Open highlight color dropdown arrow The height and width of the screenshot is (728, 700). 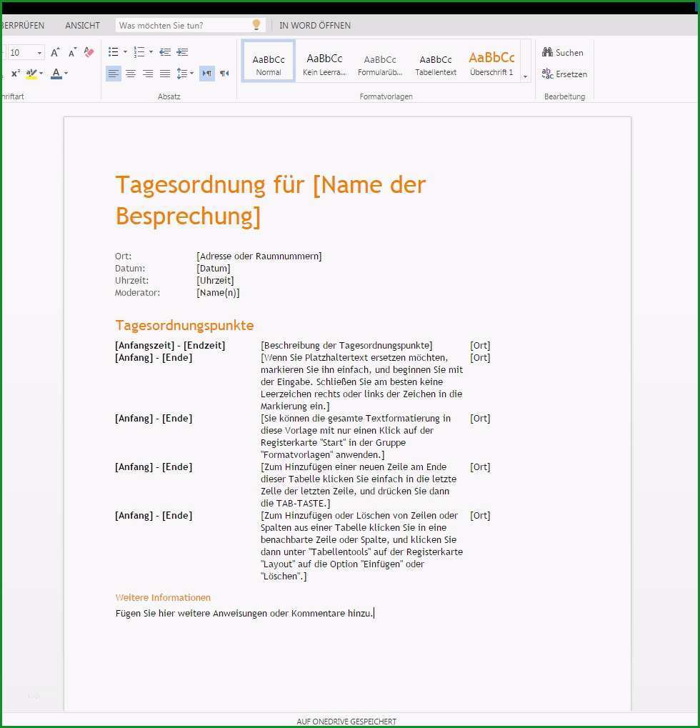41,74
